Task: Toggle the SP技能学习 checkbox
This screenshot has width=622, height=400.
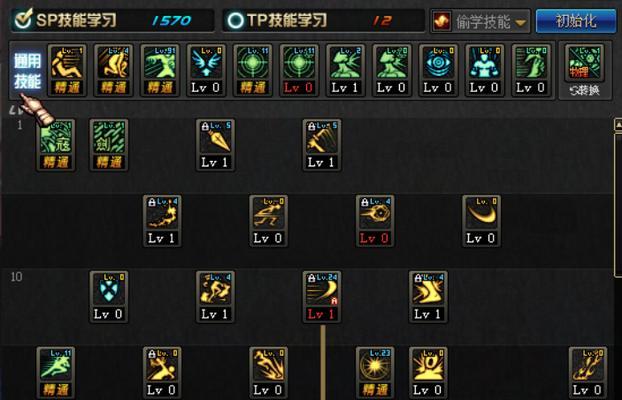Action: pos(23,19)
